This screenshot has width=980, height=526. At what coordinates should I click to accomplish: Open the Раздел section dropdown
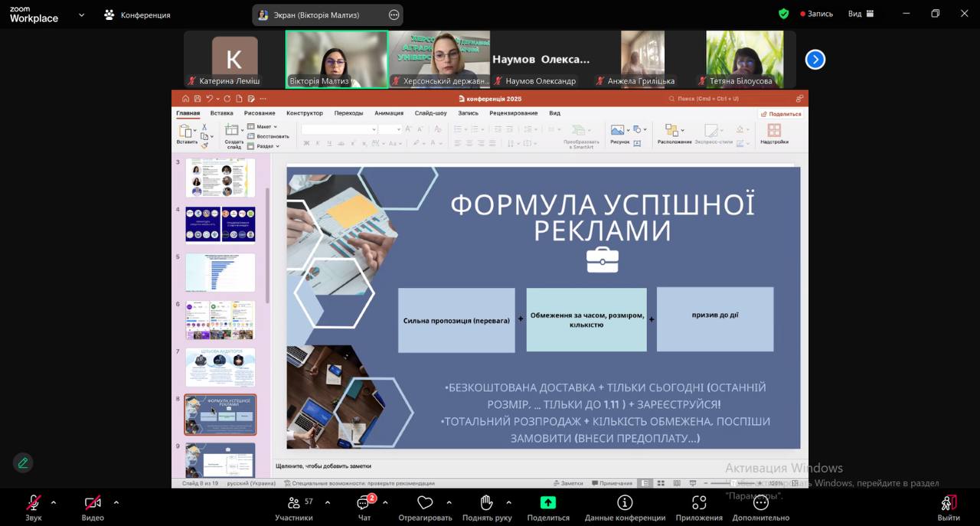[x=263, y=146]
